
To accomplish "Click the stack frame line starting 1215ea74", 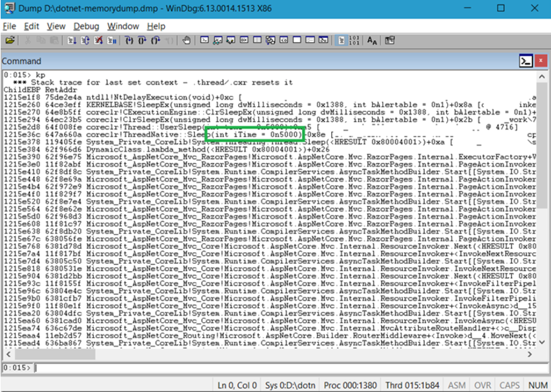I will point(270,329).
